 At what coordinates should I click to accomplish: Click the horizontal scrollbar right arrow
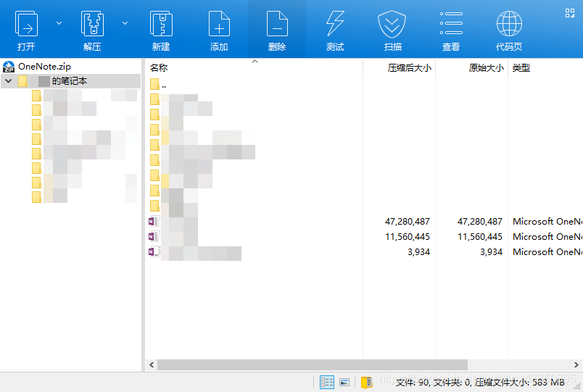(x=576, y=365)
